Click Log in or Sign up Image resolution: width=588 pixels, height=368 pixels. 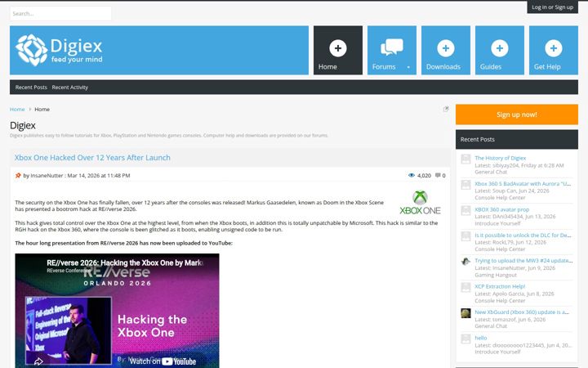pyautogui.click(x=552, y=7)
